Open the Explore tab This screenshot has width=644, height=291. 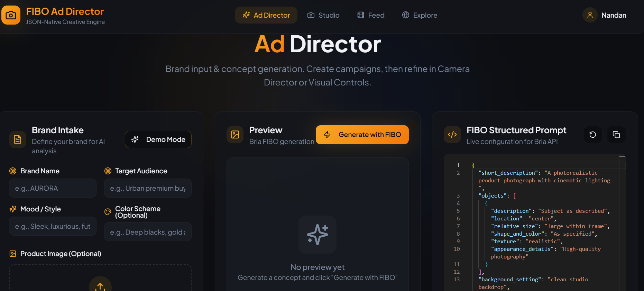420,15
